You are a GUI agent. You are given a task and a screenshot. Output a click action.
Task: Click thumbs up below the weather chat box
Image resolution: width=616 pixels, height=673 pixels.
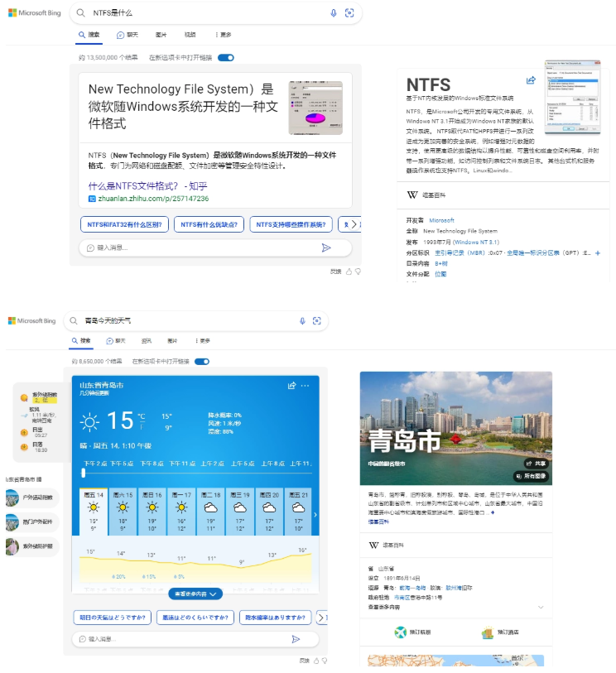(x=316, y=661)
